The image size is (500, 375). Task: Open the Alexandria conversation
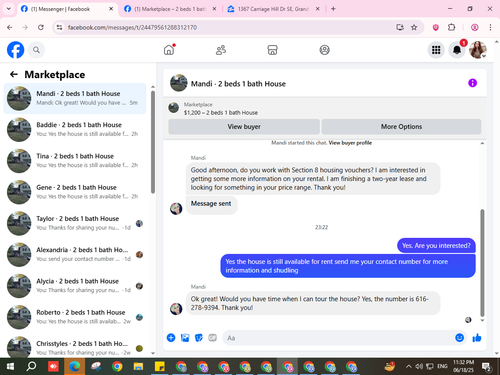tap(75, 254)
